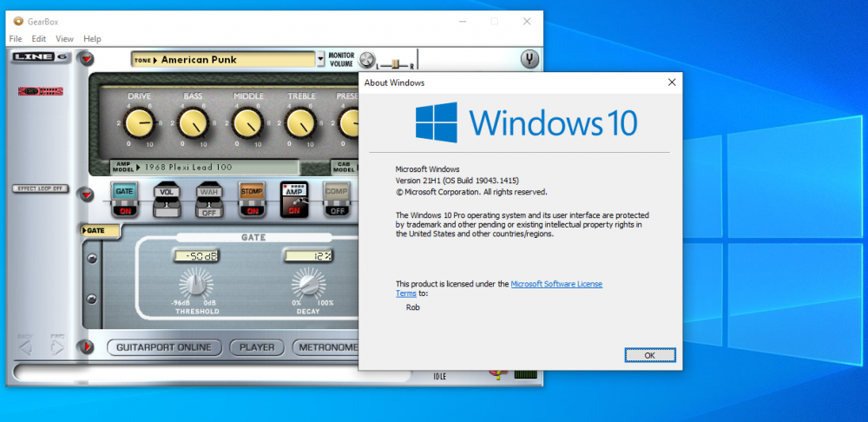Click the IDLE status text
868x422 pixels.
click(x=439, y=377)
